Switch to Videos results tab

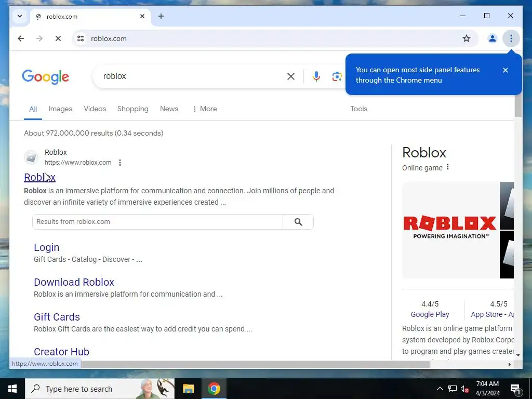[x=95, y=109]
